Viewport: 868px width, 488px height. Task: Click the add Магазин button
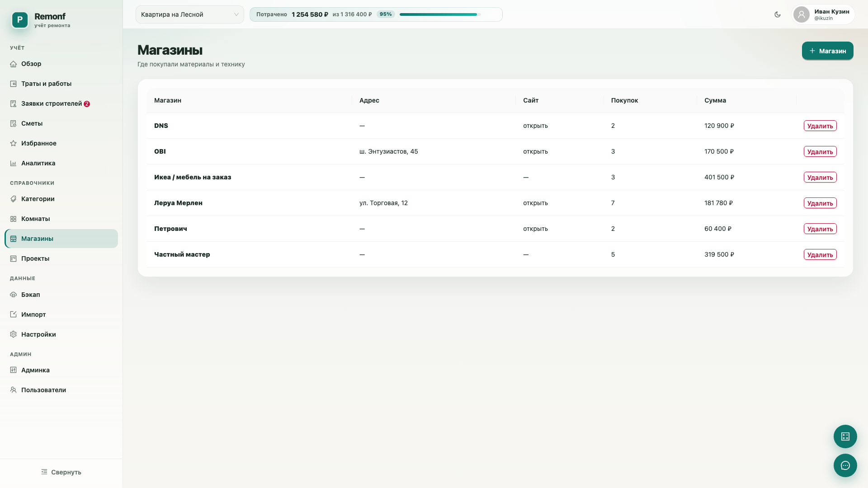tap(828, 51)
